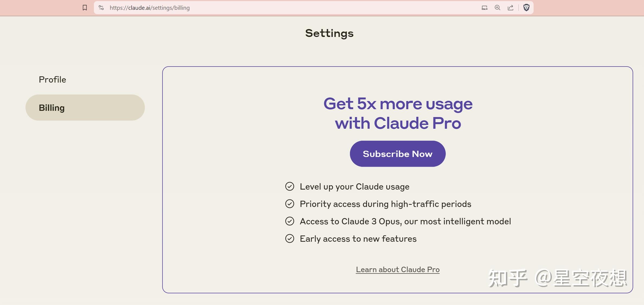Open Learn about Claude Pro link
The image size is (644, 305).
click(398, 269)
